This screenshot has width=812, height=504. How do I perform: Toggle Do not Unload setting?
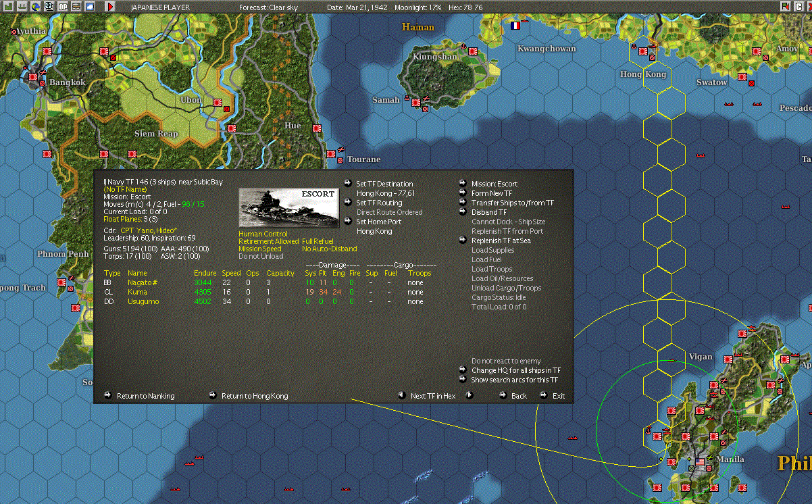click(261, 256)
